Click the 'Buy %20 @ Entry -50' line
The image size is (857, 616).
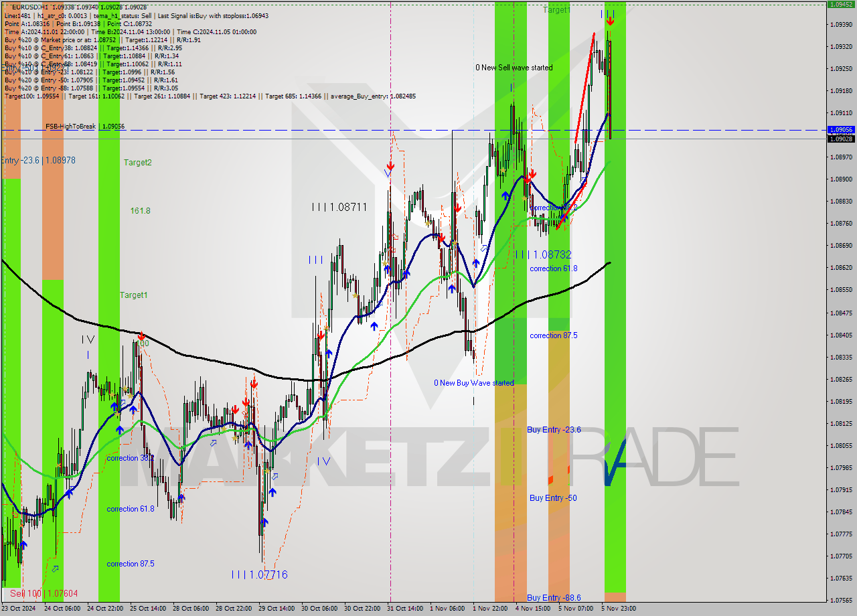pyautogui.click(x=91, y=80)
